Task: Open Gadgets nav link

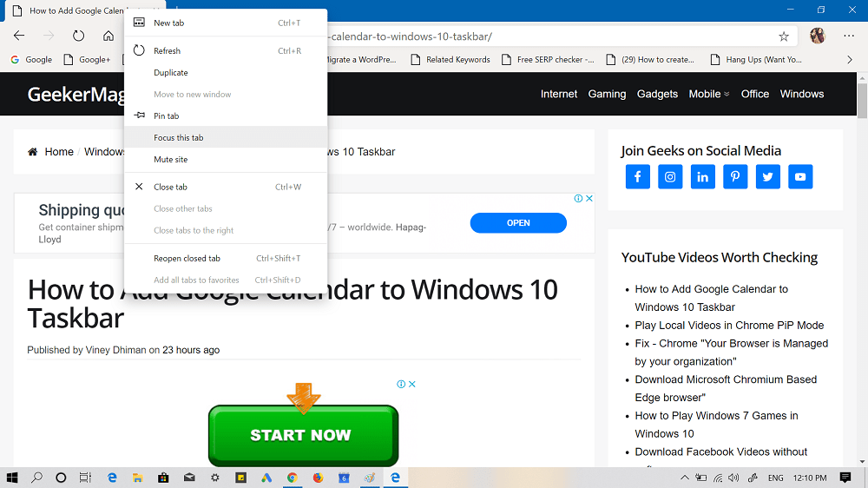Action: (x=657, y=94)
